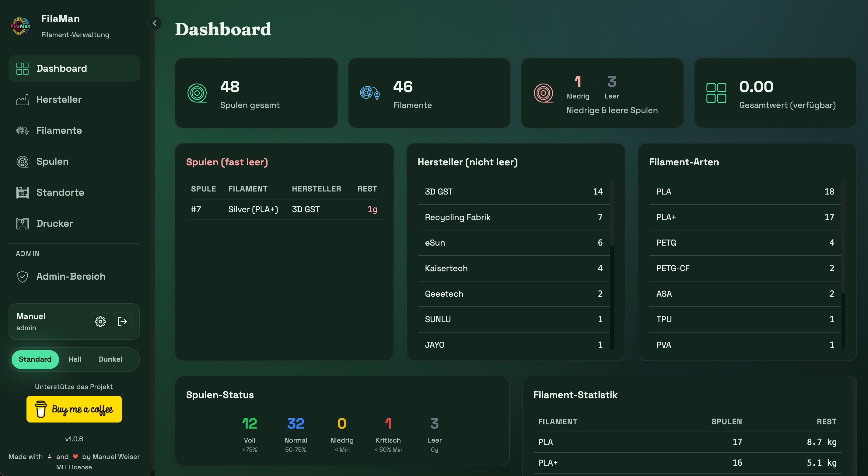Select the Standard theme option
The image size is (868, 476).
tap(35, 359)
